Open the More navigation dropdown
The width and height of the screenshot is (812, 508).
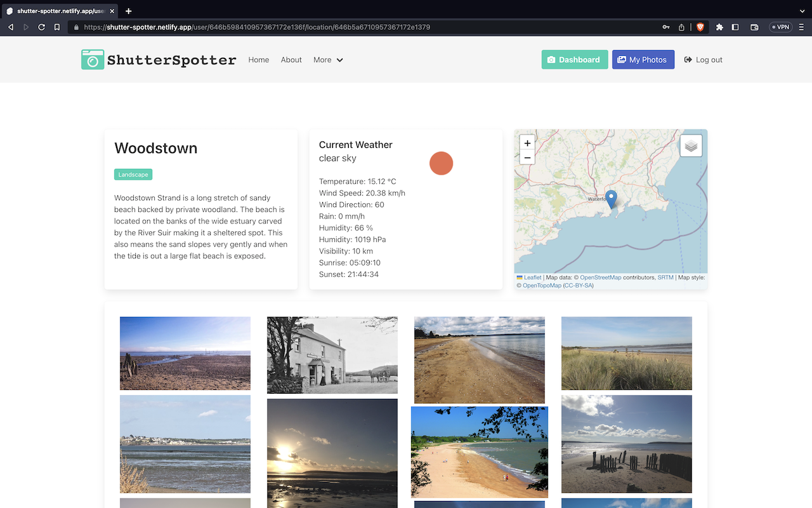tap(327, 60)
